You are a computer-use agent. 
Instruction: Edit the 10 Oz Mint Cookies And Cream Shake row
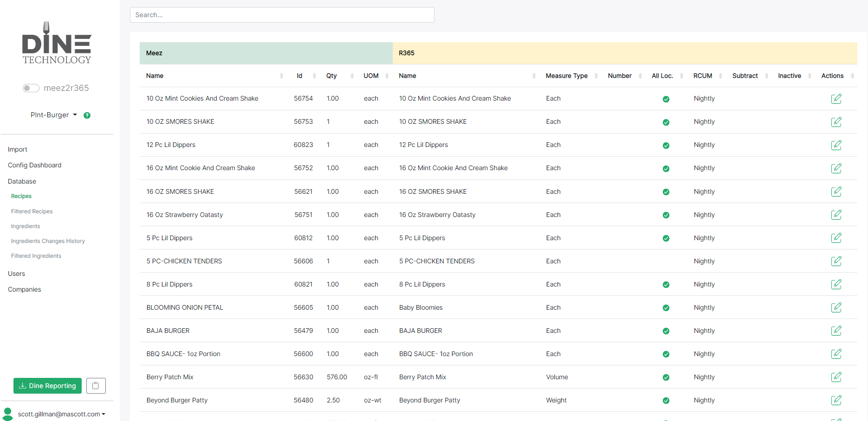pyautogui.click(x=836, y=99)
